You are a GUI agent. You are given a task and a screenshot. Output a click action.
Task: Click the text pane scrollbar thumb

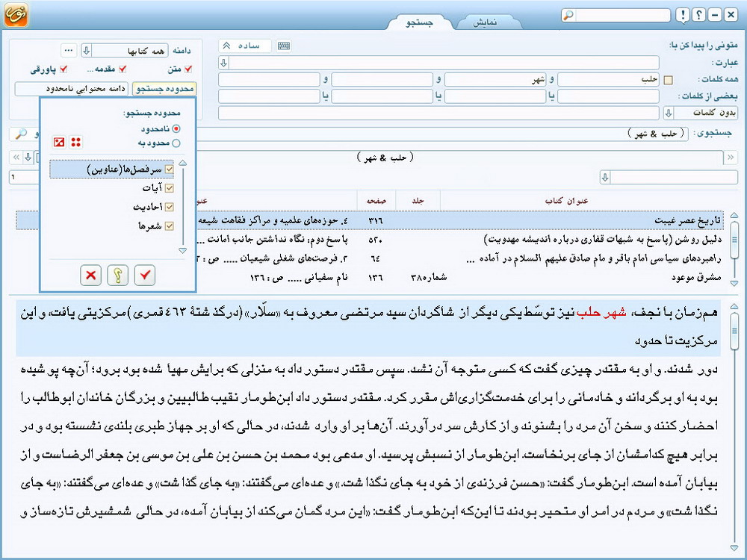point(734,331)
